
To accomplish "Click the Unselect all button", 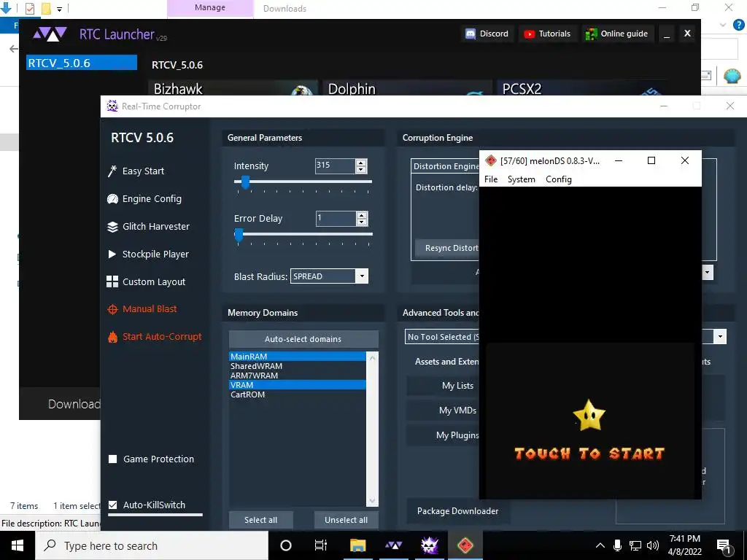I will (346, 520).
